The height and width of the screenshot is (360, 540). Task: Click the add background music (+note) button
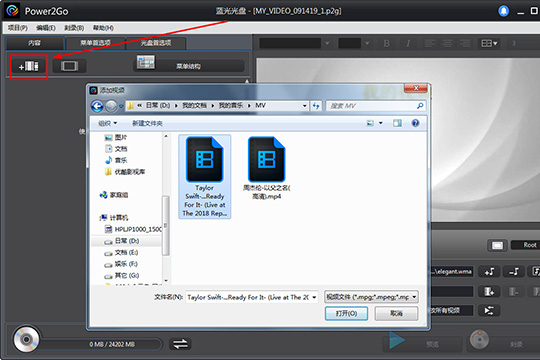pyautogui.click(x=489, y=272)
